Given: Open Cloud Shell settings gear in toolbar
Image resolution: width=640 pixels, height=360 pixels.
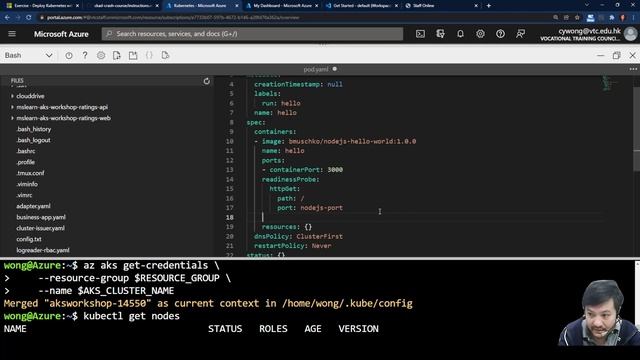Looking at the screenshot, I should click(101, 56).
